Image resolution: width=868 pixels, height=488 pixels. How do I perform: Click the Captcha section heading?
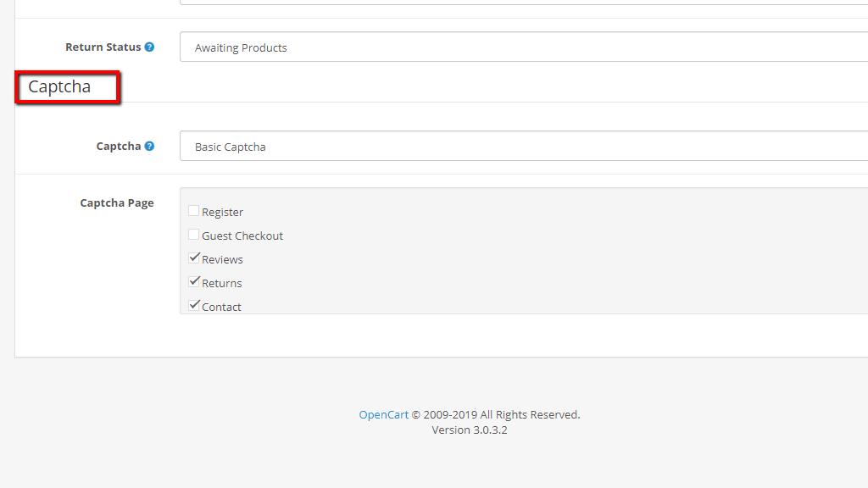coord(59,86)
